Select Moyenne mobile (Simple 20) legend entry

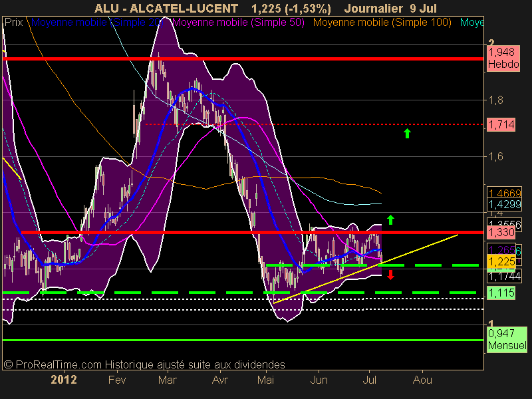[x=97, y=23]
